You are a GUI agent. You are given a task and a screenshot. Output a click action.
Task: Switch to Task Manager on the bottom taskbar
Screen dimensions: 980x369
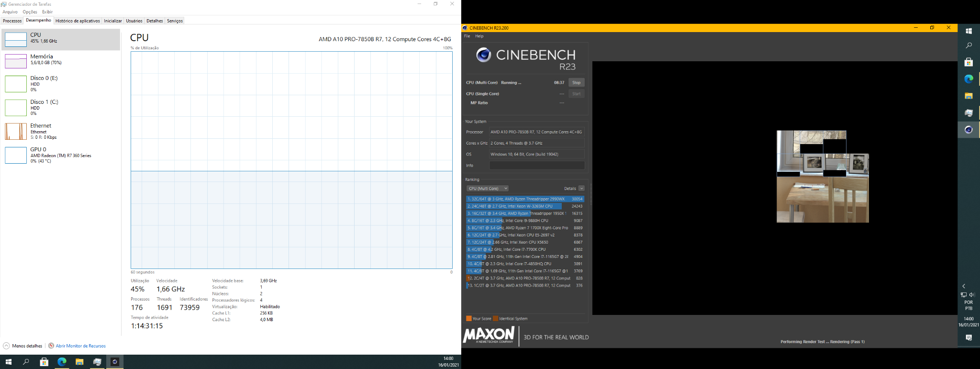(97, 362)
